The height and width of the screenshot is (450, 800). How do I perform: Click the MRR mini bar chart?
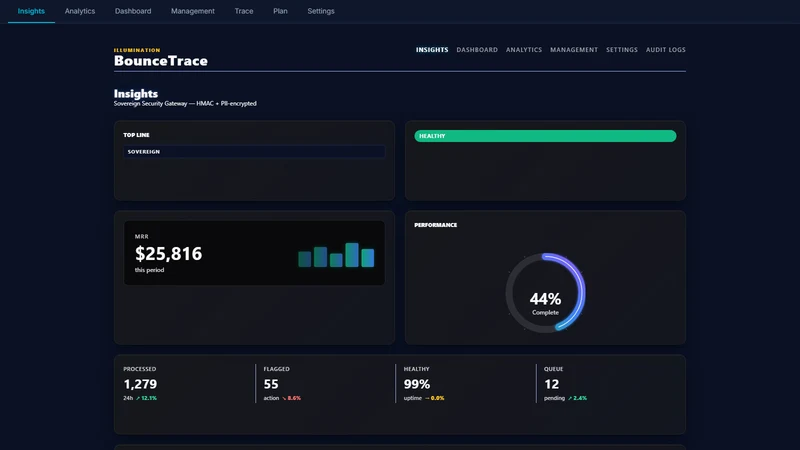(336, 255)
